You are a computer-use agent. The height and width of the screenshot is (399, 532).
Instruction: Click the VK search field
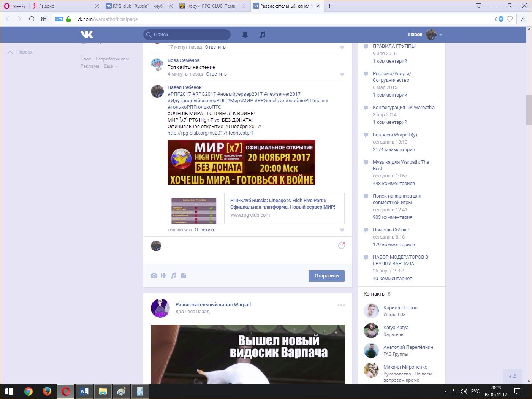[x=187, y=35]
